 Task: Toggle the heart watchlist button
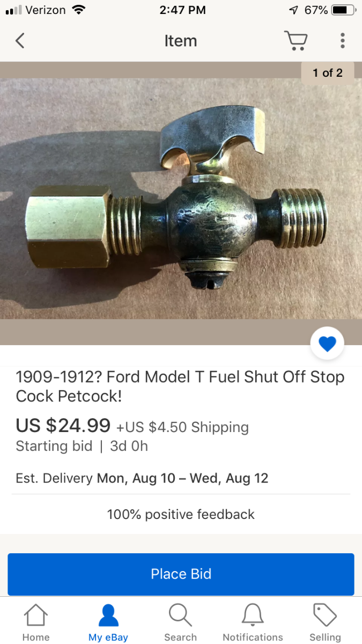pos(327,343)
